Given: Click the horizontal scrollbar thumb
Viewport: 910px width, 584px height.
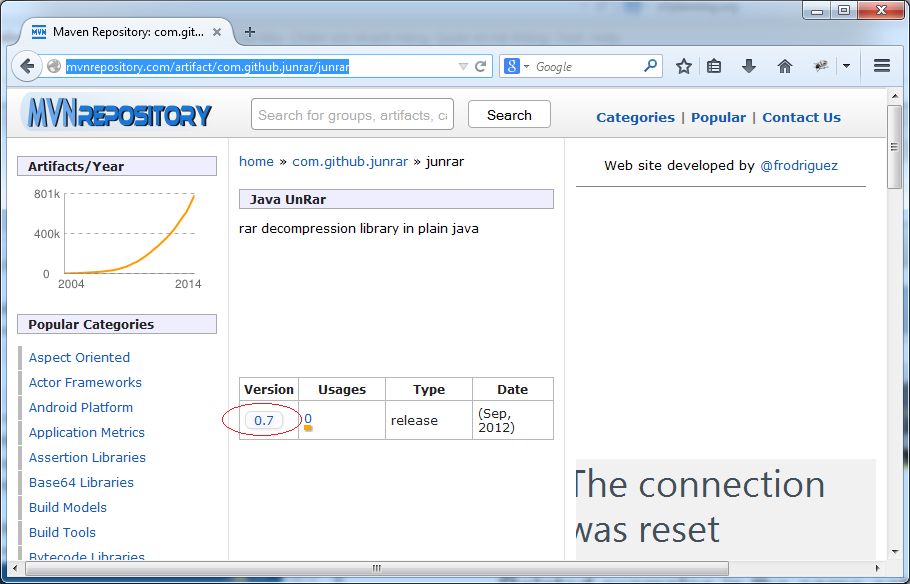Looking at the screenshot, I should coord(377,568).
